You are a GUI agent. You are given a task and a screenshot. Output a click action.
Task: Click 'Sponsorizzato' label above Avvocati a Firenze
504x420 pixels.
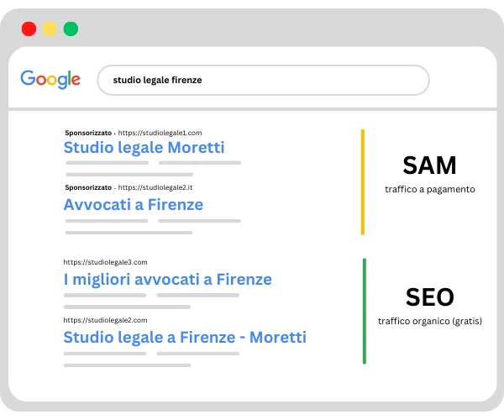click(x=87, y=187)
